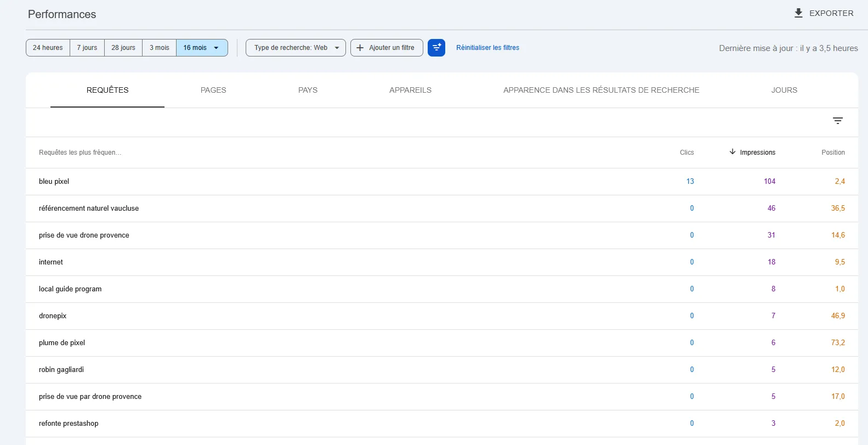Switch to the APPAREILS tab

[x=410, y=90]
